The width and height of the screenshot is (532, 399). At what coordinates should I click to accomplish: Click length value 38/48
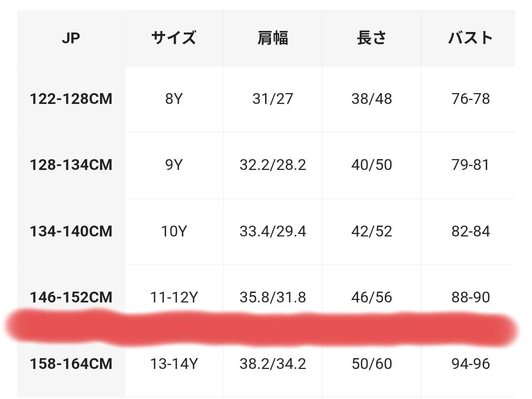(x=371, y=99)
